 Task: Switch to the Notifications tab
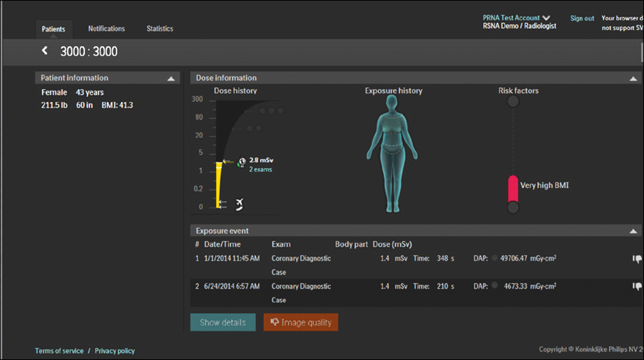(x=106, y=28)
